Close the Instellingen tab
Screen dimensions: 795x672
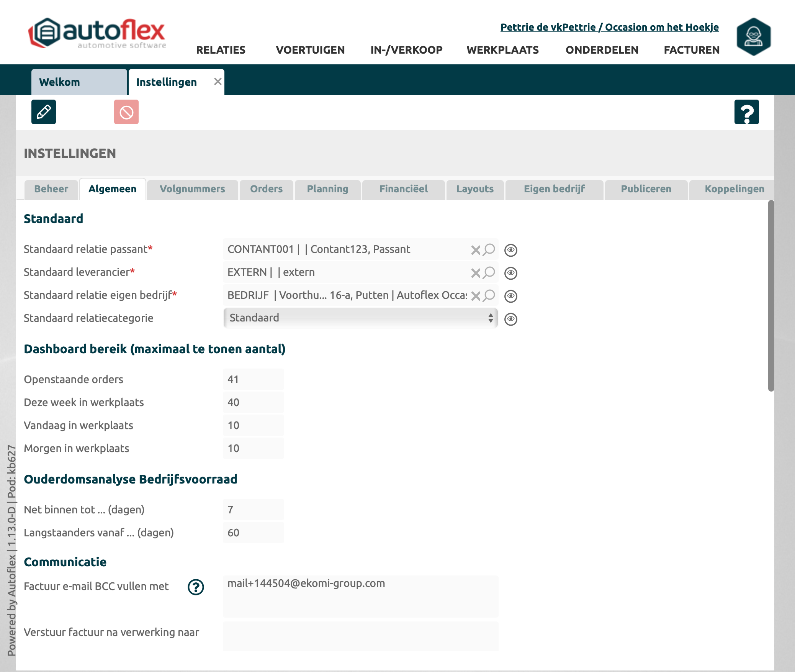[x=218, y=81]
